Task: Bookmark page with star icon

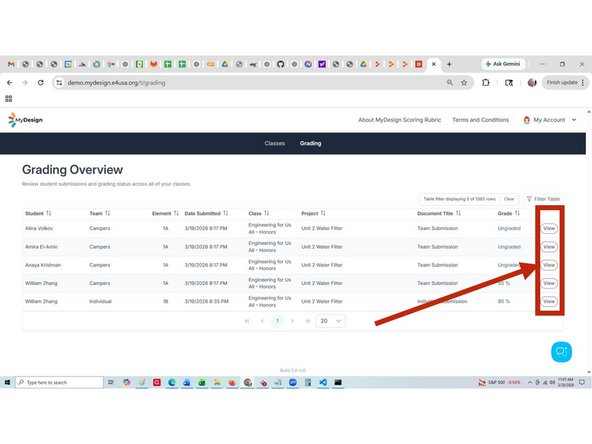Action: click(x=464, y=83)
